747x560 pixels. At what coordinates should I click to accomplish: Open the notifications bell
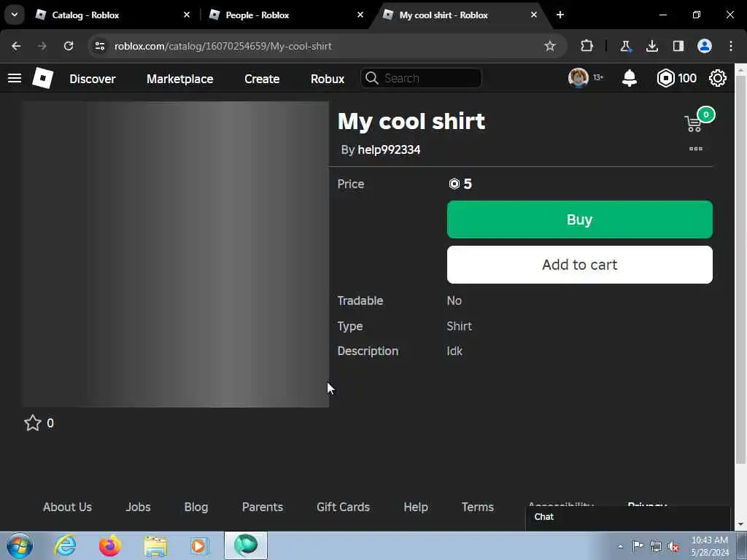point(630,78)
